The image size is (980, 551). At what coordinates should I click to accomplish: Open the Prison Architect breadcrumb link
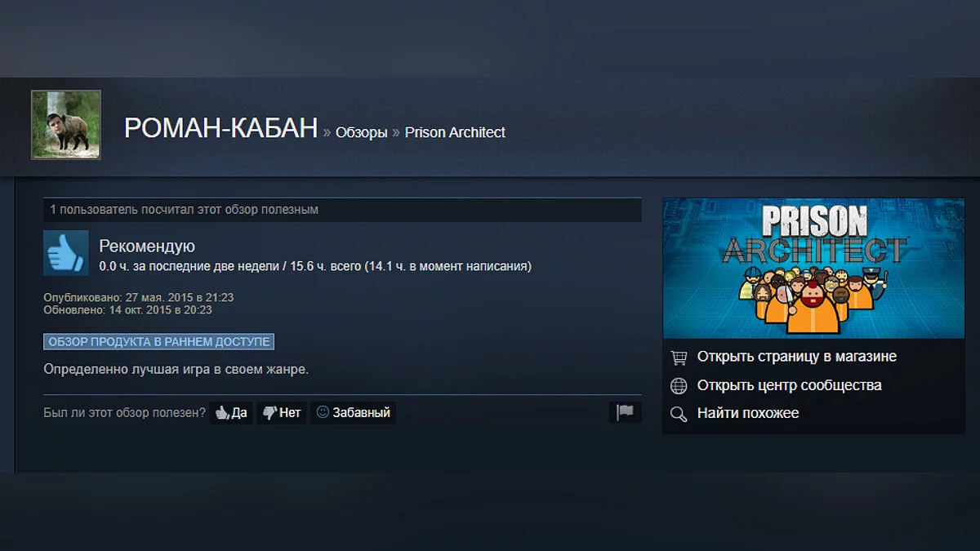click(455, 132)
